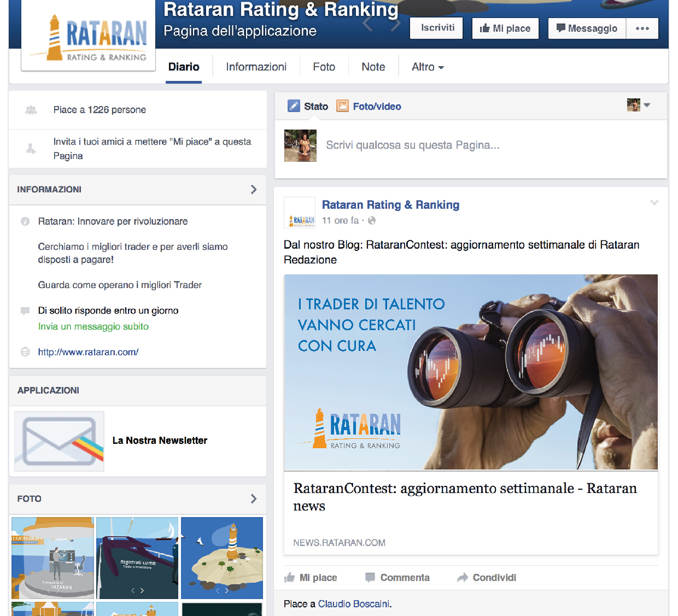
Task: Click Invia un messaggio subito link
Action: (93, 326)
